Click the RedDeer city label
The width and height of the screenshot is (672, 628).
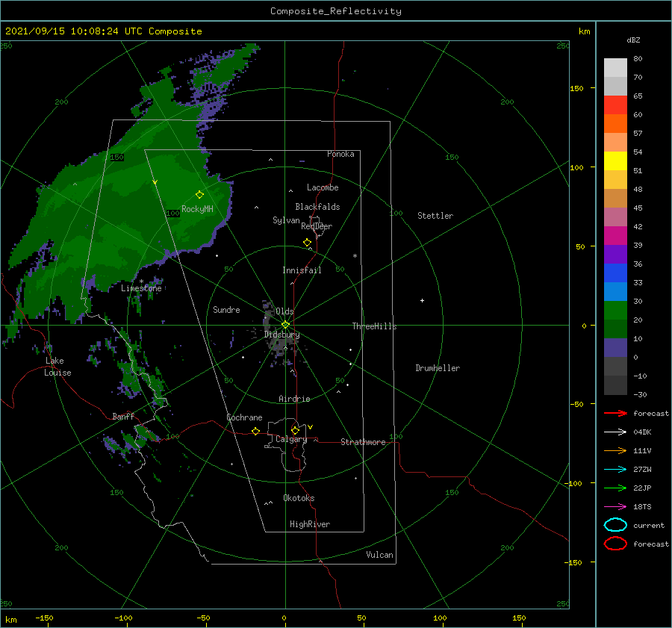click(x=317, y=226)
